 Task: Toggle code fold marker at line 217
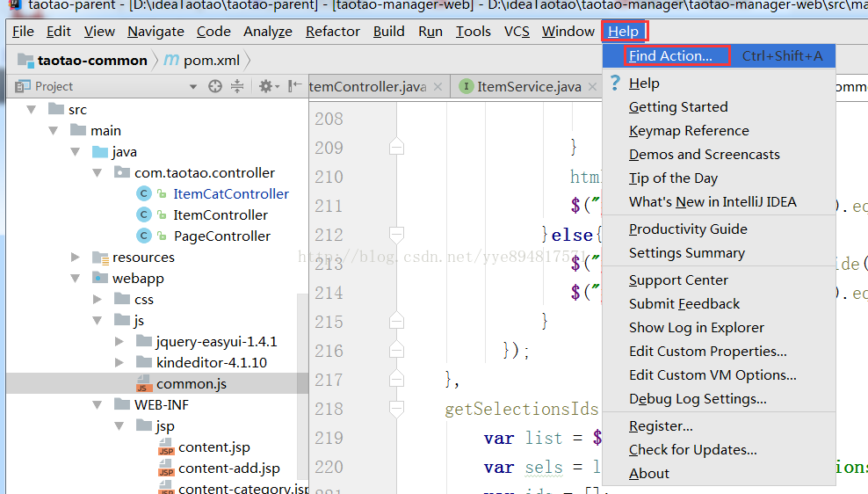click(396, 380)
